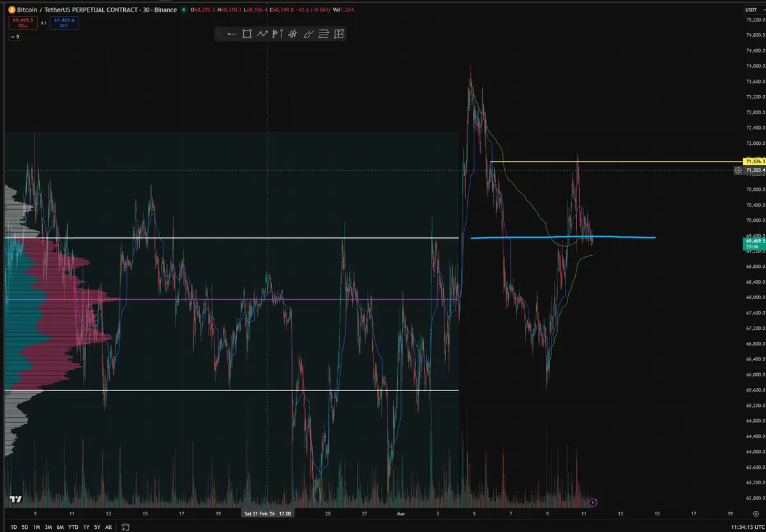The width and height of the screenshot is (766, 532).
Task: Click the low value L68,156.4
Action: (255, 10)
